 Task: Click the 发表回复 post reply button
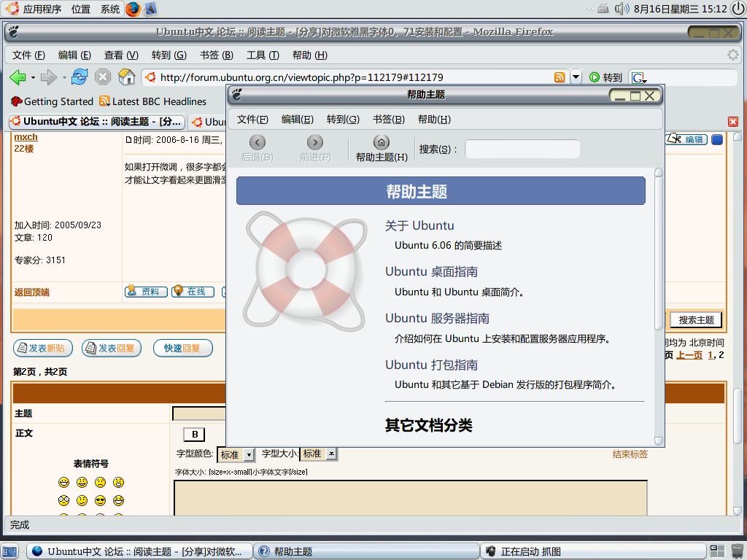(112, 348)
